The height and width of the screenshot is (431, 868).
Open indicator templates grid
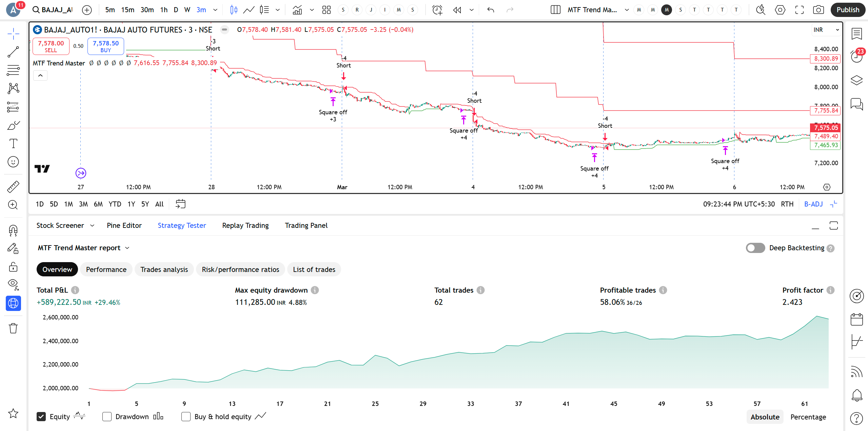tap(327, 10)
